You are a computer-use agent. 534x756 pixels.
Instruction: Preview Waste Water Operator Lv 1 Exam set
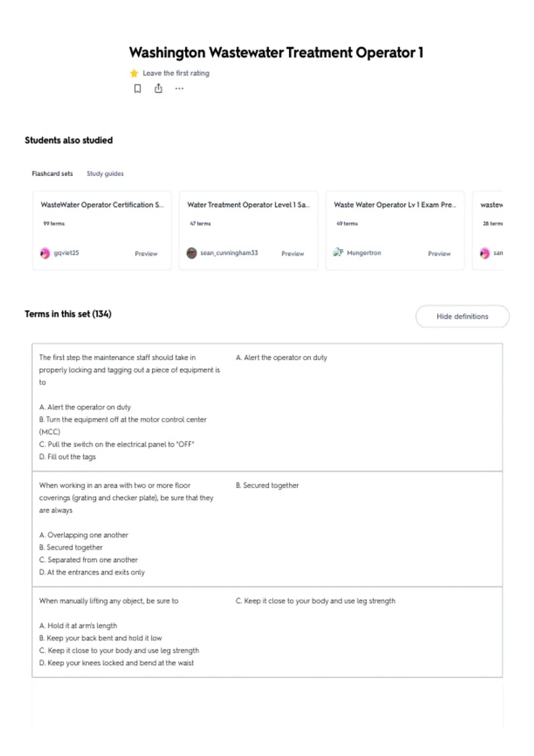point(439,253)
